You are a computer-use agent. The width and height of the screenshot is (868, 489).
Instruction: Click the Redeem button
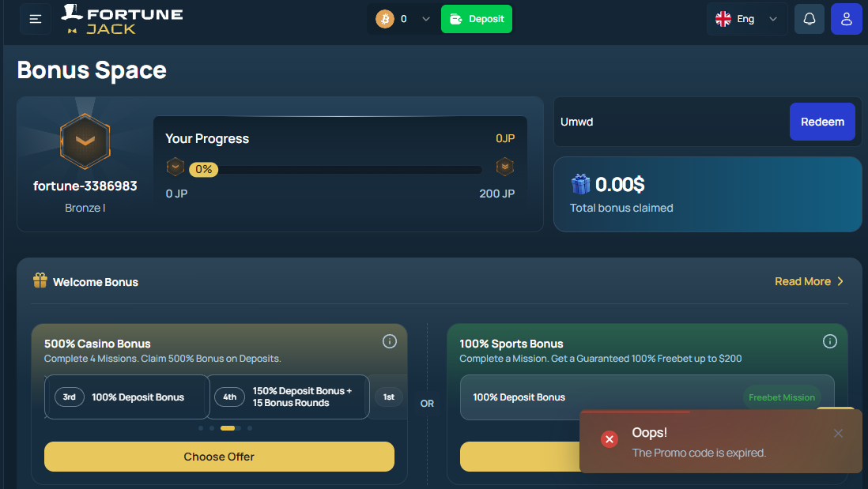pos(822,122)
